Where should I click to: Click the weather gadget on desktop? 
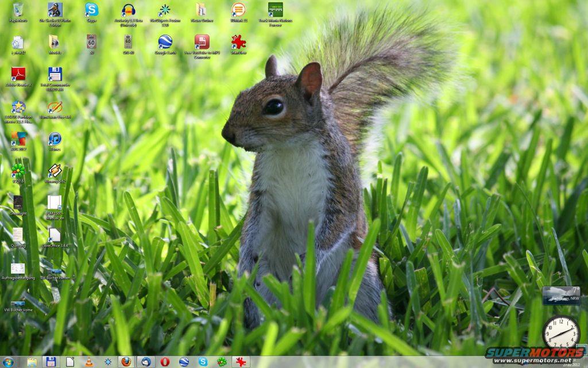click(561, 296)
